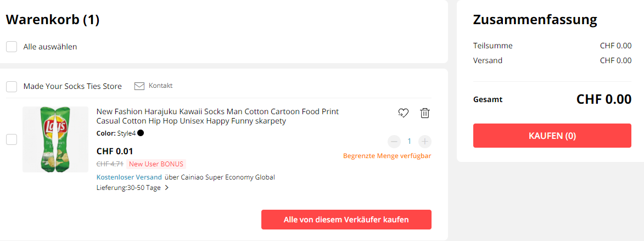
Task: Tick the Alle auswählen checkbox
Action: (x=12, y=47)
